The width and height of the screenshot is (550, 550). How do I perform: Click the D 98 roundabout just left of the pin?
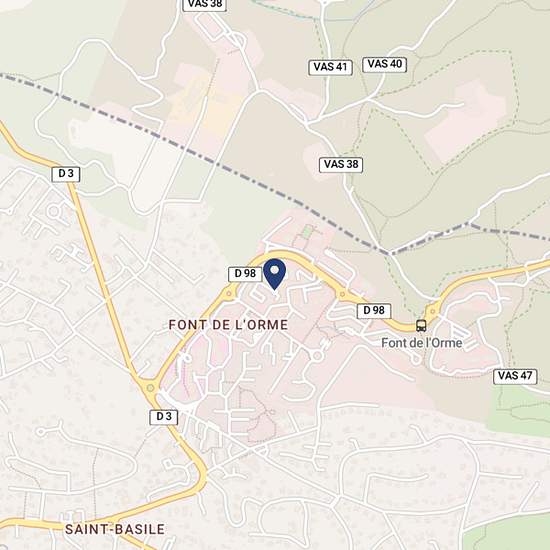pyautogui.click(x=229, y=294)
